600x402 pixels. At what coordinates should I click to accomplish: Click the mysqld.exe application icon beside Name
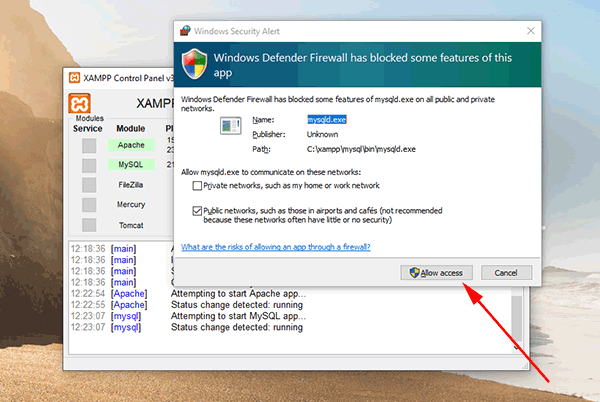pyautogui.click(x=230, y=126)
